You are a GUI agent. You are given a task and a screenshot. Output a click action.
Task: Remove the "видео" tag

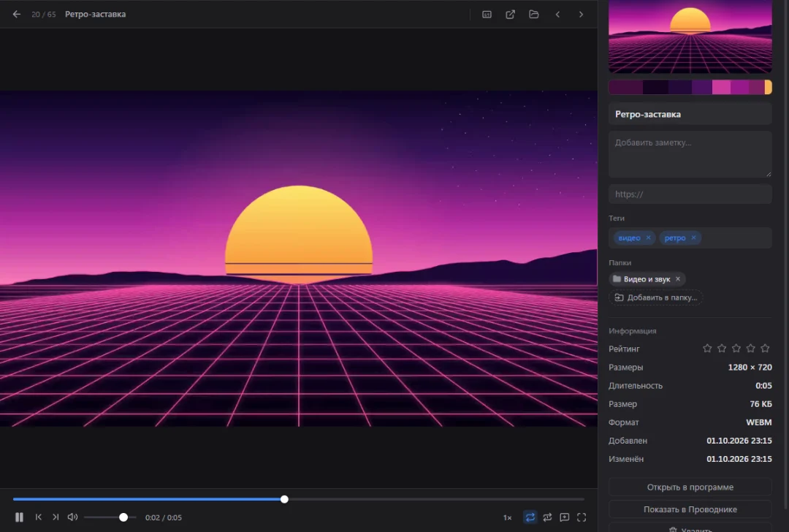click(648, 237)
